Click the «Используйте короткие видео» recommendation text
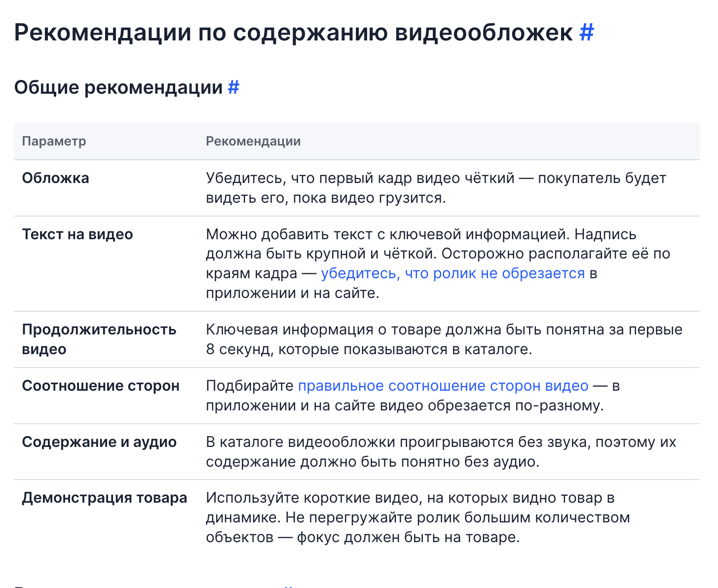 [410, 498]
